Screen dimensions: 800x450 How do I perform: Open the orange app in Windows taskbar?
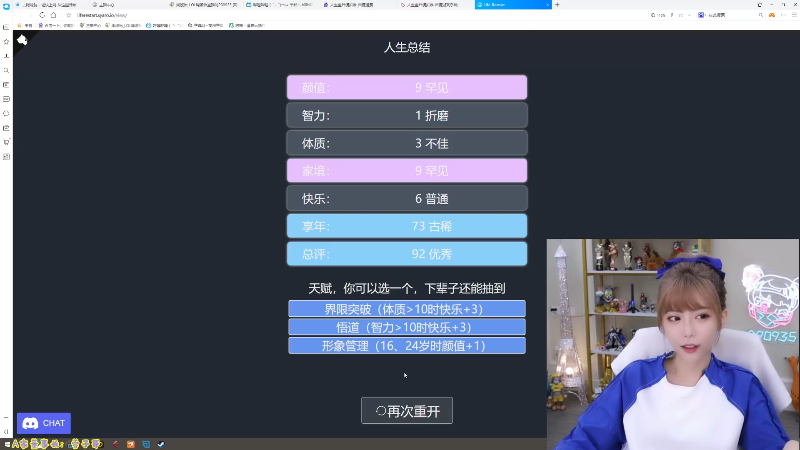point(131,444)
